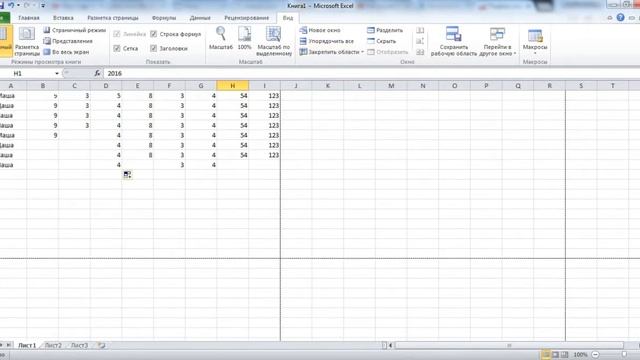Viewport: 640px width, 360px height.
Task: Open Представления custom views
Action: [x=68, y=41]
